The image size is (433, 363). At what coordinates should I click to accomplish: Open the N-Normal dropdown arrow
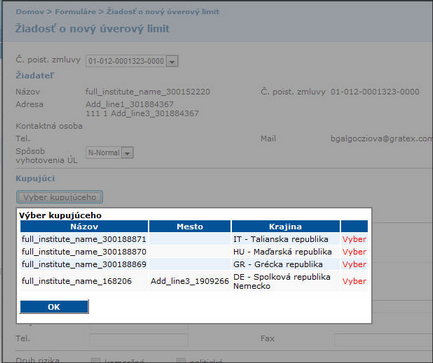[x=127, y=153]
